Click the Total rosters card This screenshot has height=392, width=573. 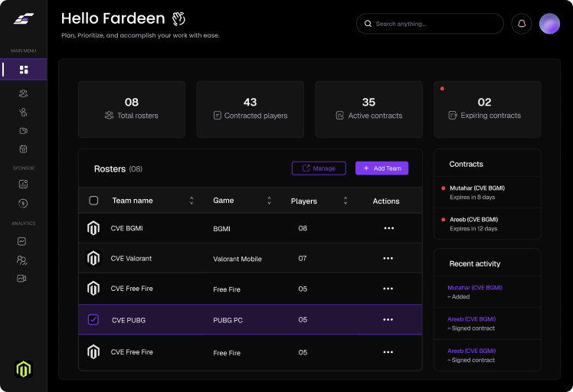pyautogui.click(x=132, y=109)
